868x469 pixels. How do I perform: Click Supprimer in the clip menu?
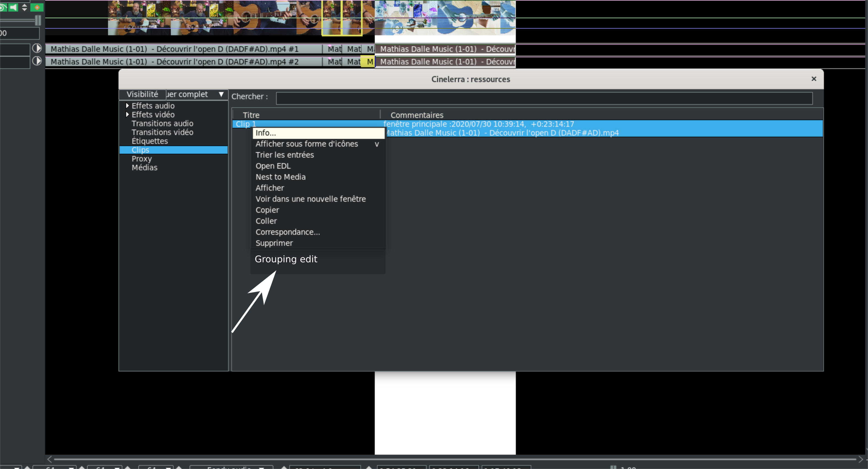(x=274, y=243)
